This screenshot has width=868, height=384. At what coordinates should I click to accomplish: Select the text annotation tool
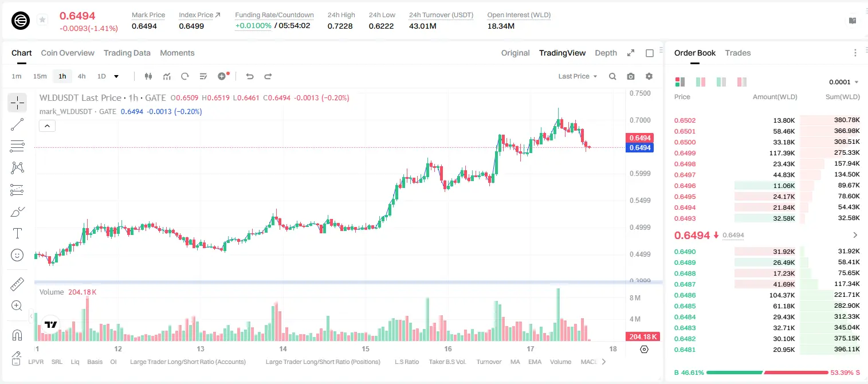coord(17,233)
